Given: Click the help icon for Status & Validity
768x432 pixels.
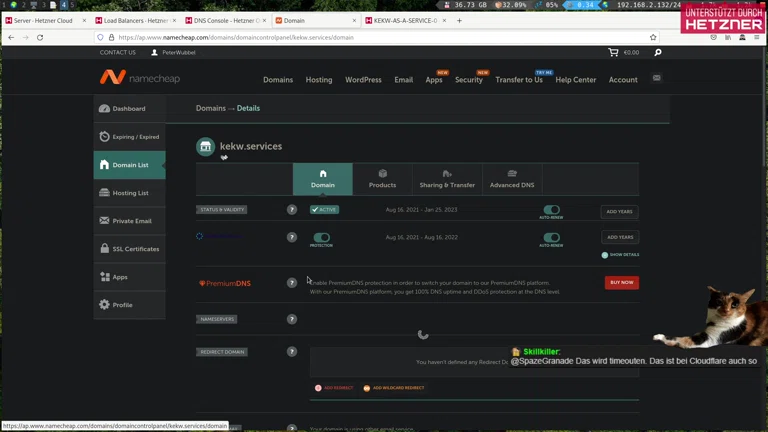Looking at the screenshot, I should coord(292,210).
